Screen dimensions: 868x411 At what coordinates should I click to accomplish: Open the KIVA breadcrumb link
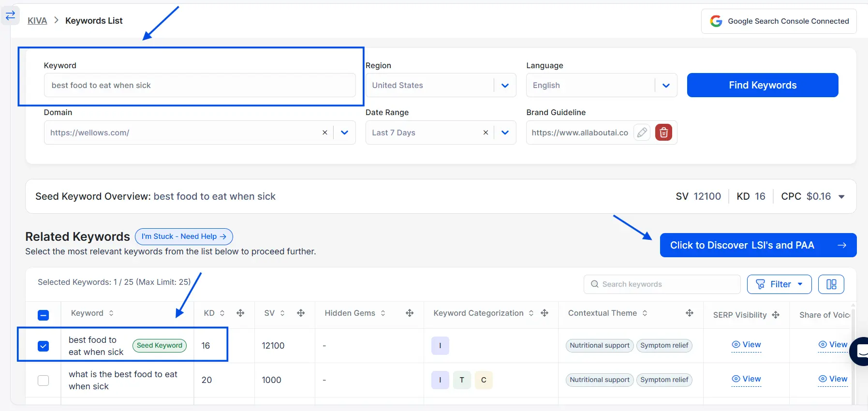pyautogui.click(x=37, y=21)
